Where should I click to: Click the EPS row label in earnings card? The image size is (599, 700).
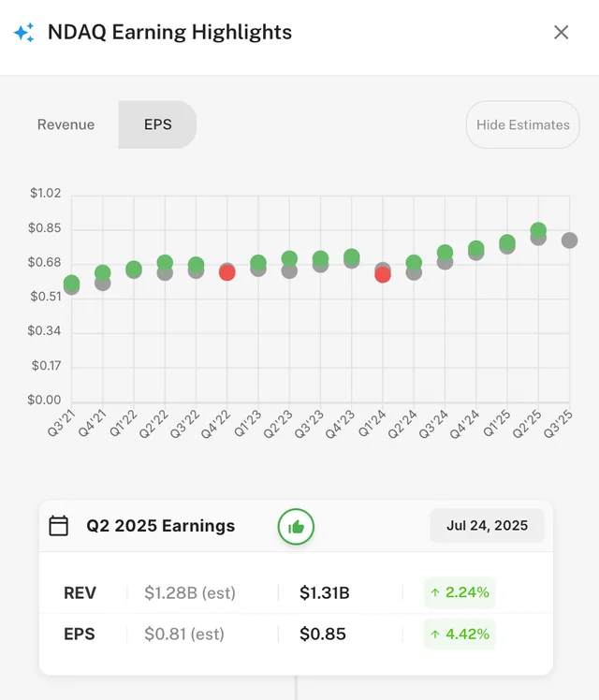click(x=80, y=634)
